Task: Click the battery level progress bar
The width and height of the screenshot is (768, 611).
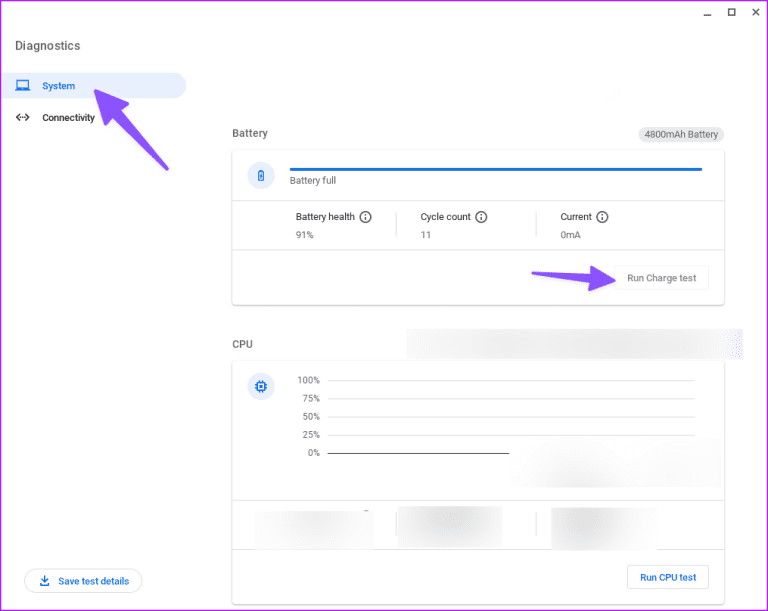Action: [x=495, y=169]
